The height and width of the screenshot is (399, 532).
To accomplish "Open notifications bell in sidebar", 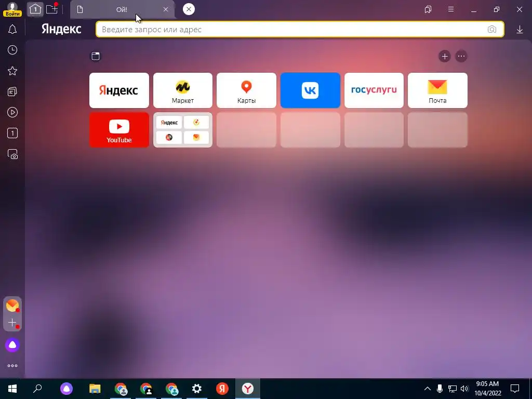I will (x=12, y=29).
